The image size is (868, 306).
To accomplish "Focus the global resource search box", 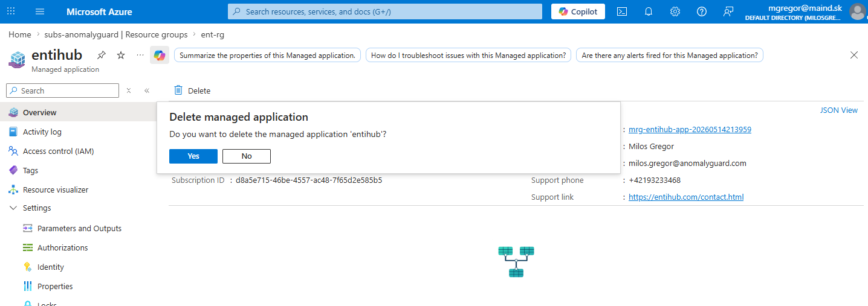I will (385, 11).
